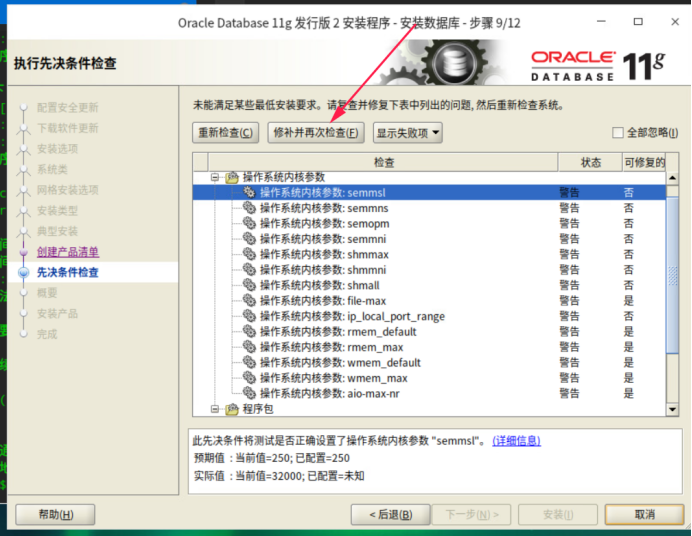This screenshot has height=536, width=692.
Task: Click the 检查 column header
Action: tap(383, 162)
